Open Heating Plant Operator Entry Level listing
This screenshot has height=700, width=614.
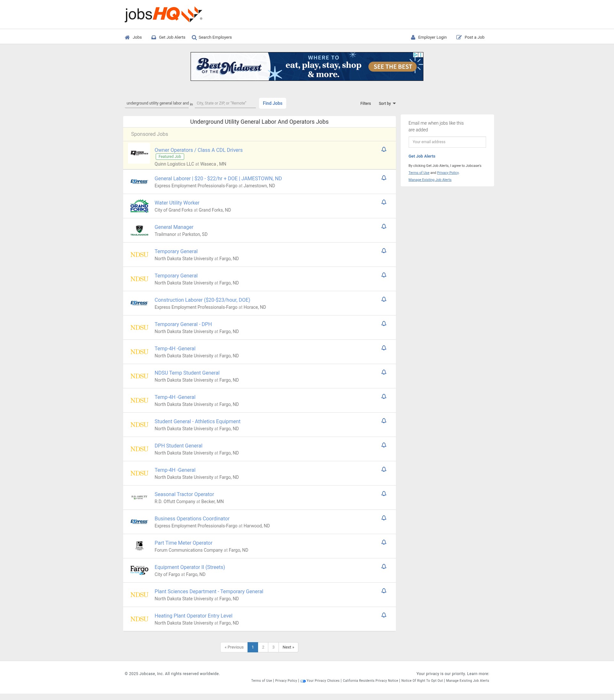(x=193, y=616)
